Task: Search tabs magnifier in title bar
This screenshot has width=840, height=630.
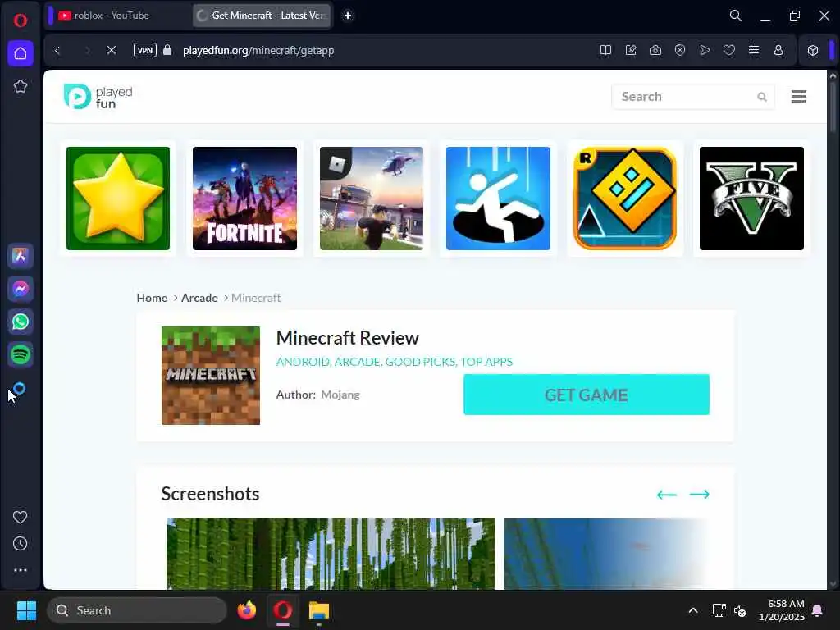Action: click(736, 16)
